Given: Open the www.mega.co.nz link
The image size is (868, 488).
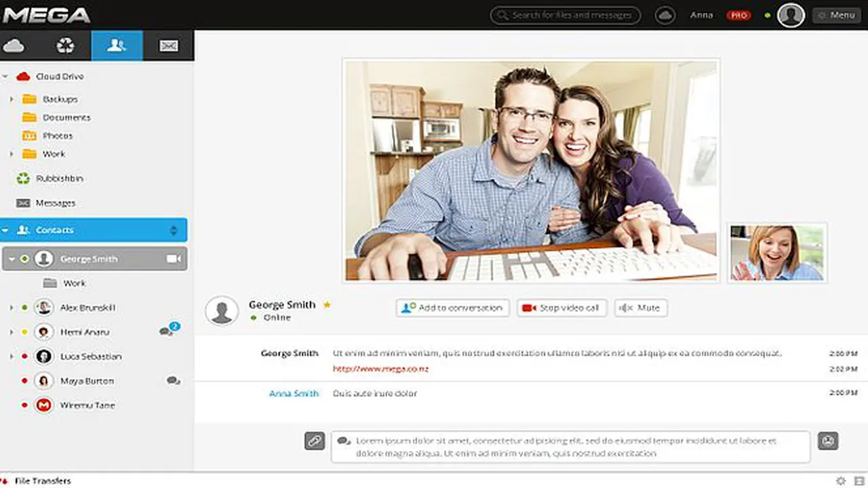Looking at the screenshot, I should (380, 369).
